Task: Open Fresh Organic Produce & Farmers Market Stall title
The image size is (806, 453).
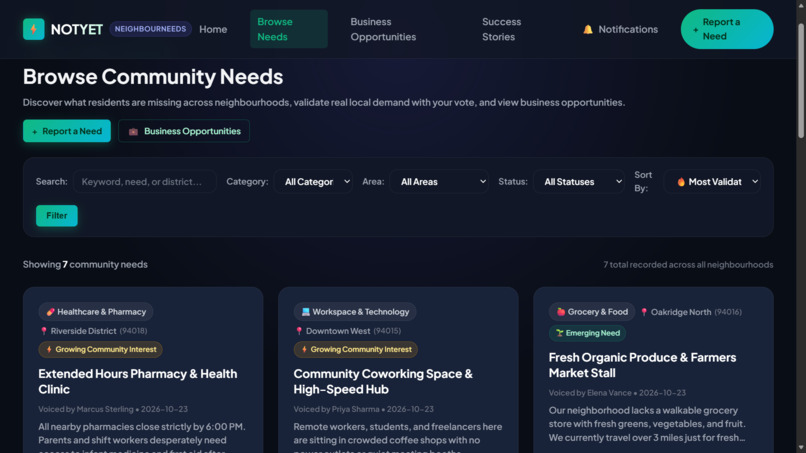Action: pos(642,365)
